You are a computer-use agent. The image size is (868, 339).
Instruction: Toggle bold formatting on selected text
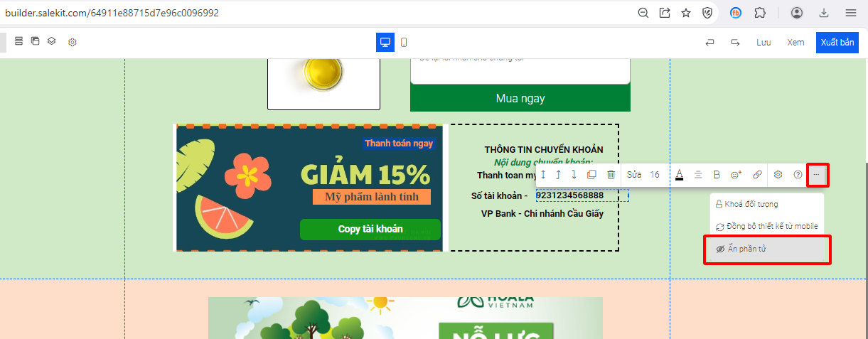717,174
